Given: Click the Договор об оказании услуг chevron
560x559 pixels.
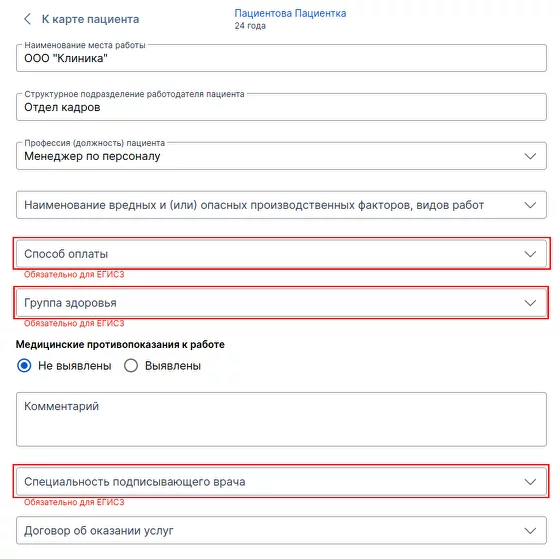Looking at the screenshot, I should point(530,531).
